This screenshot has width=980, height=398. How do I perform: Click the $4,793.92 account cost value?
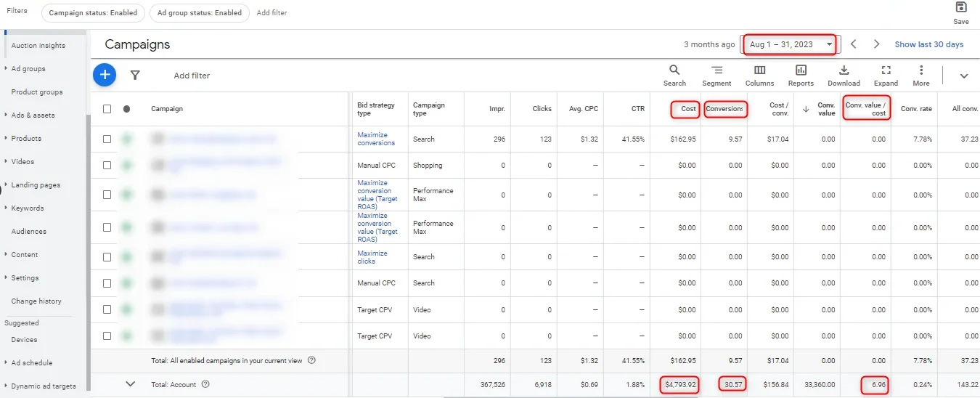tap(679, 384)
